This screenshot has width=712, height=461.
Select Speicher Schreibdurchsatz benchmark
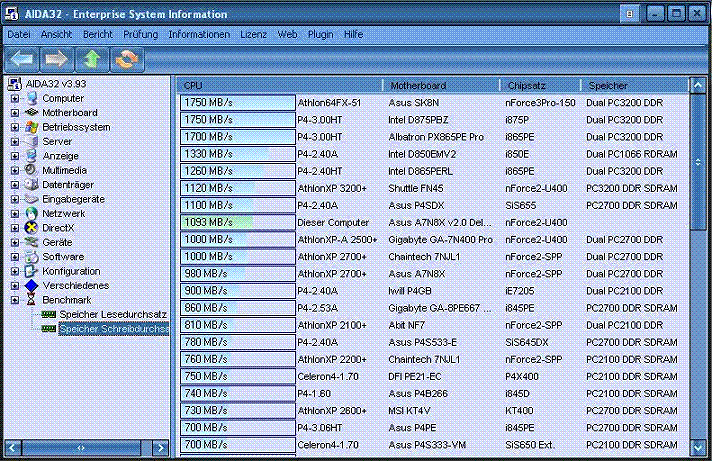114,329
